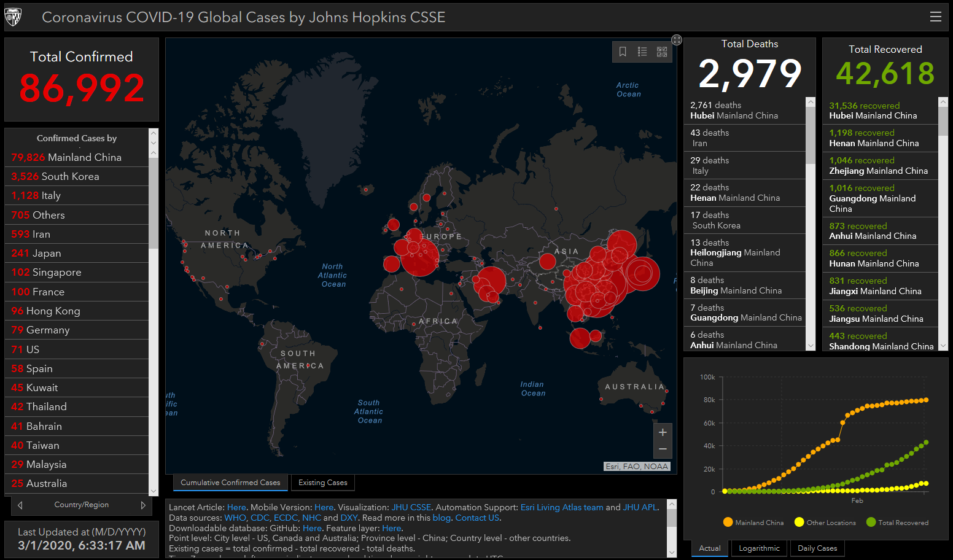Image resolution: width=953 pixels, height=560 pixels.
Task: Zoom in on the map
Action: [663, 432]
